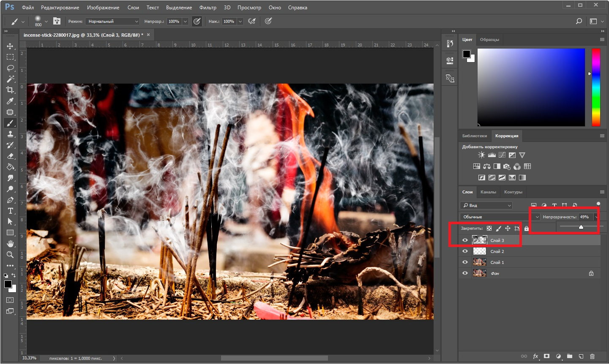The image size is (609, 364).
Task: Open the Файл menu
Action: point(28,8)
